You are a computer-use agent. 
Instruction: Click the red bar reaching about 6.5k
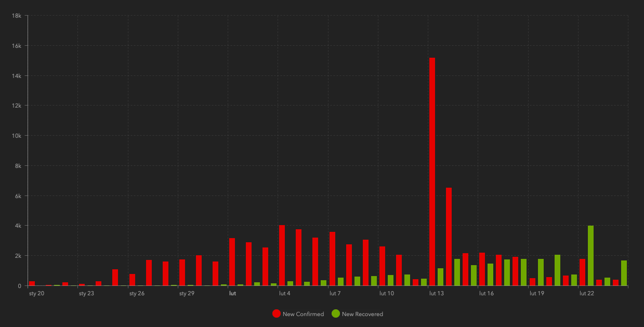click(449, 237)
